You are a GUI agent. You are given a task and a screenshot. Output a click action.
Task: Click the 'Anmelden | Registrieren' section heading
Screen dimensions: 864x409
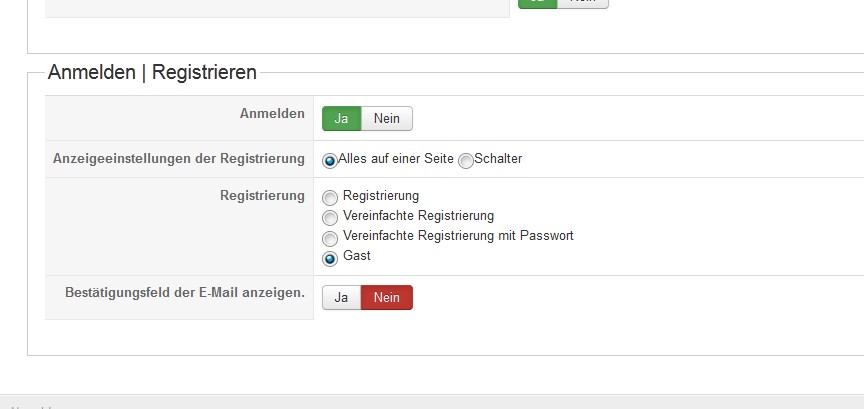(152, 72)
